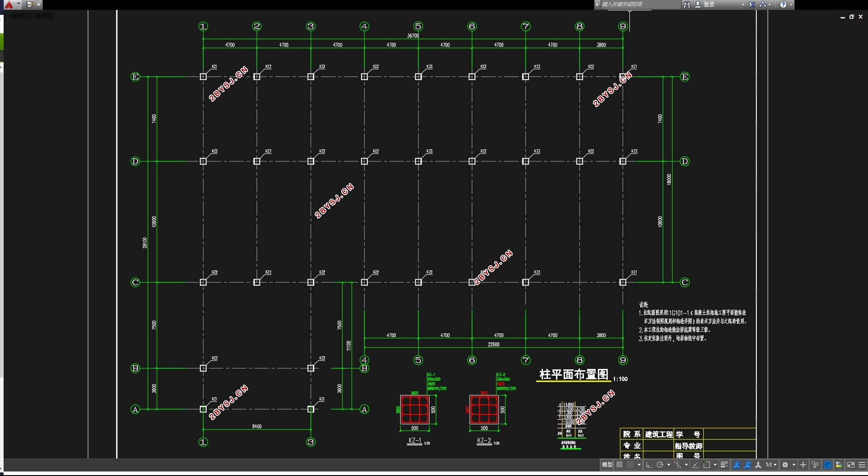
Task: Open status bar customization menu icon
Action: (x=862, y=465)
